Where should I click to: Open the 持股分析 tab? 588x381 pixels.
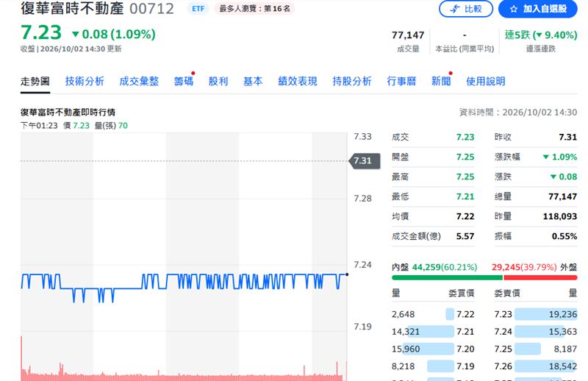coord(352,81)
